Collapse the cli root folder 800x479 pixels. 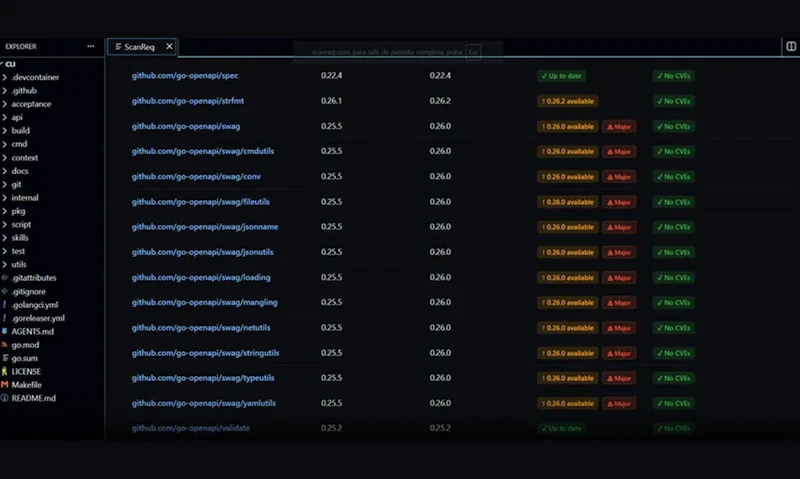(x=10, y=64)
